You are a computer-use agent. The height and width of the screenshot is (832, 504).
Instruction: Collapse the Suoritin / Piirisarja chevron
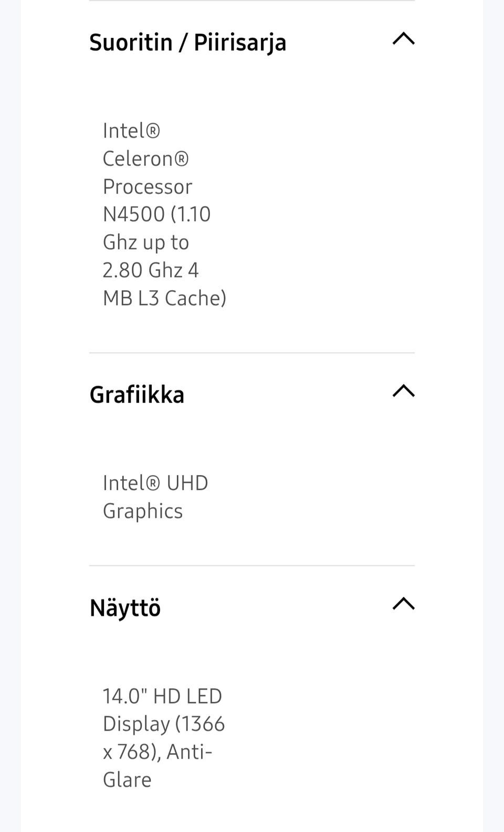click(x=403, y=39)
